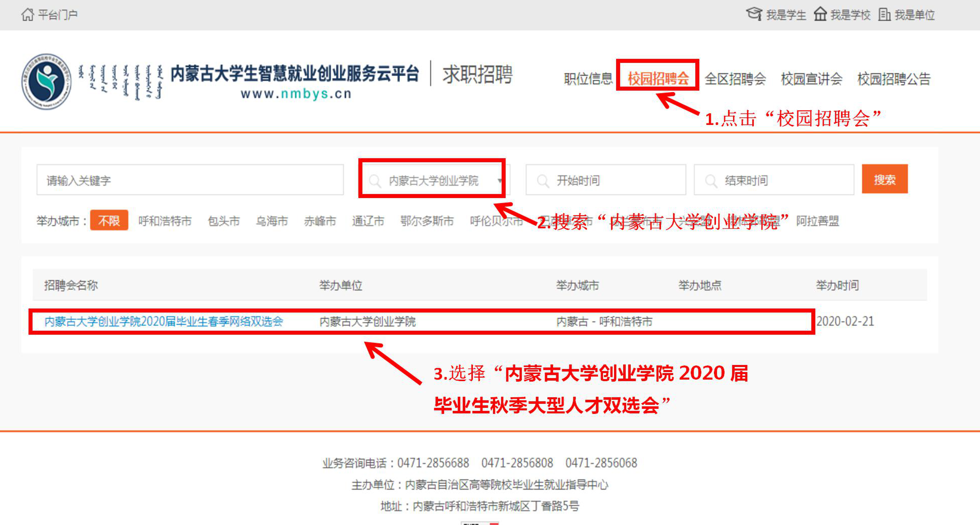
Task: Click the magnifier icon in the 结束时间 field
Action: (x=711, y=181)
